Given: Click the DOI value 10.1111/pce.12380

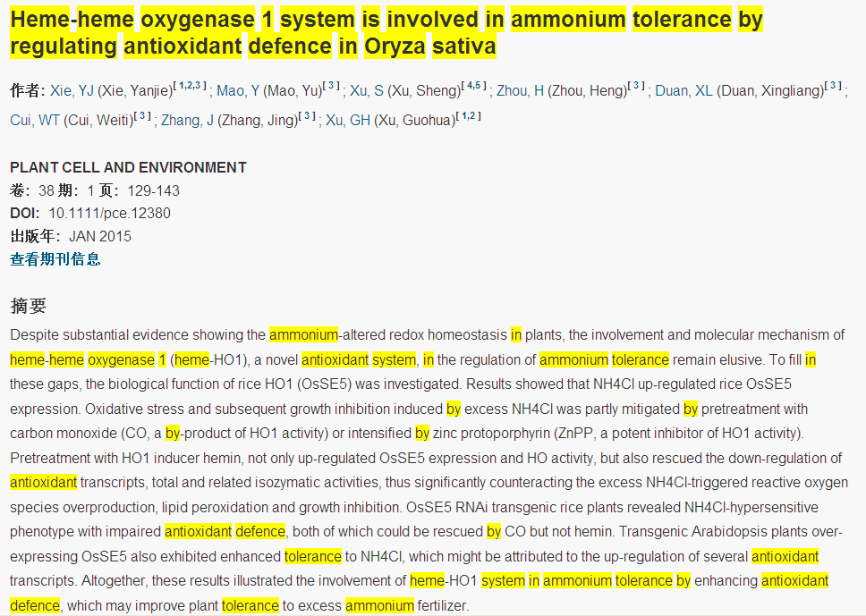Looking at the screenshot, I should pos(109,214).
